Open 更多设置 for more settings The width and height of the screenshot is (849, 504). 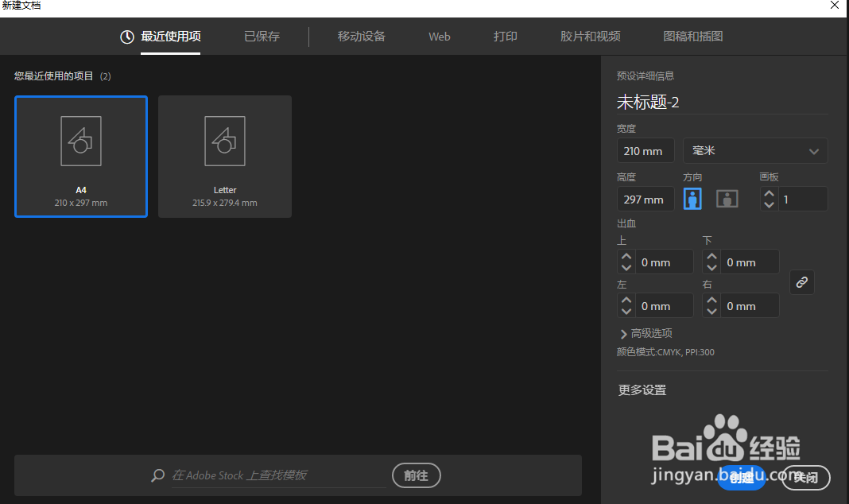coord(642,390)
